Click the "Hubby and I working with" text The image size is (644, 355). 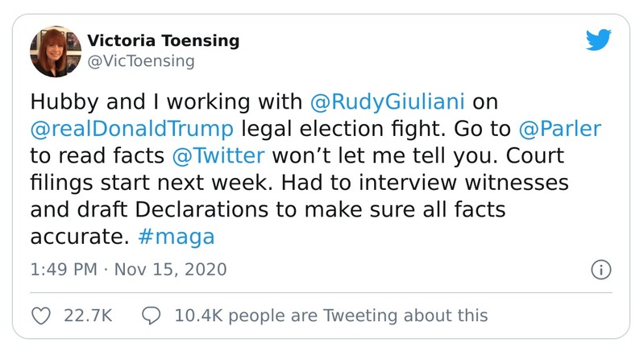click(x=165, y=102)
